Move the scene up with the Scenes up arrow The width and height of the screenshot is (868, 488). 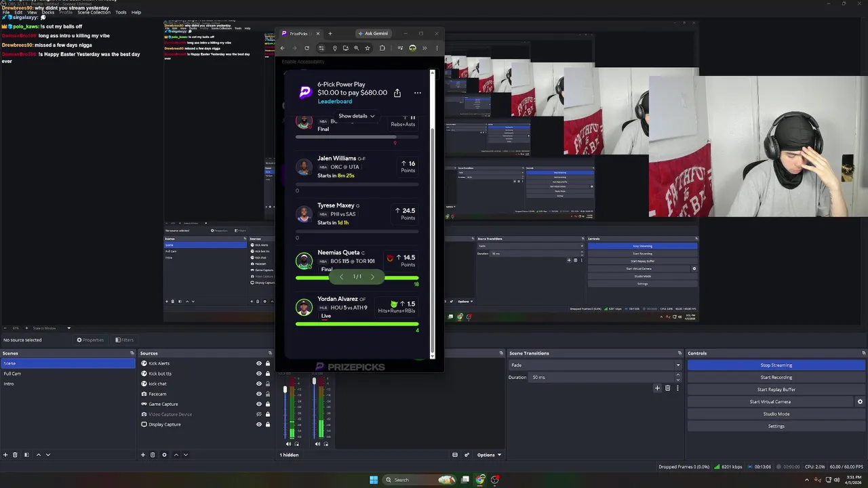pos(38,455)
